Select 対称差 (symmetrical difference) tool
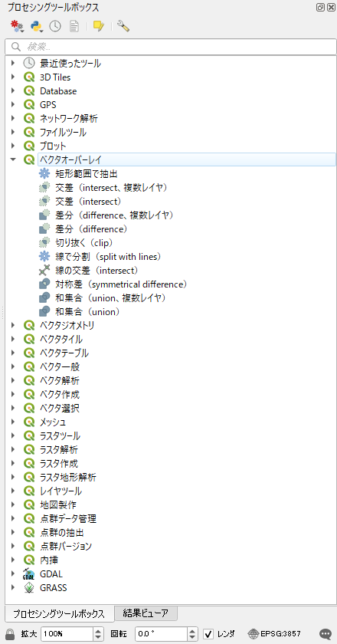 coord(122,284)
